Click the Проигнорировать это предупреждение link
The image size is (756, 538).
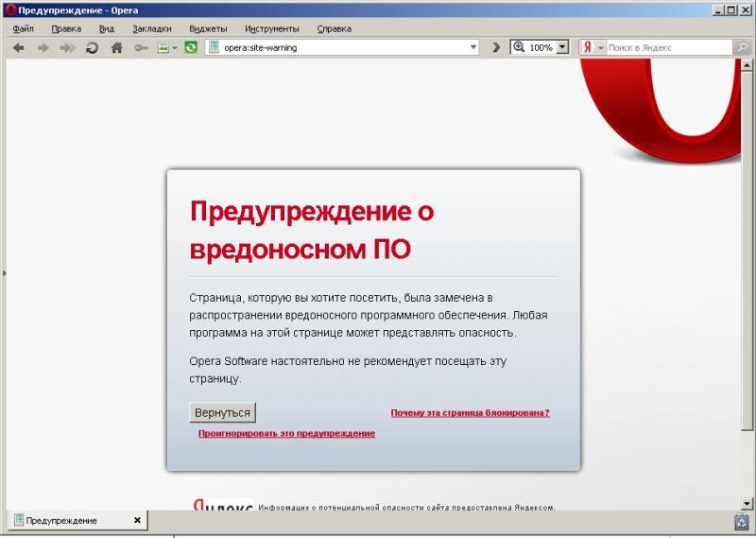[x=286, y=433]
